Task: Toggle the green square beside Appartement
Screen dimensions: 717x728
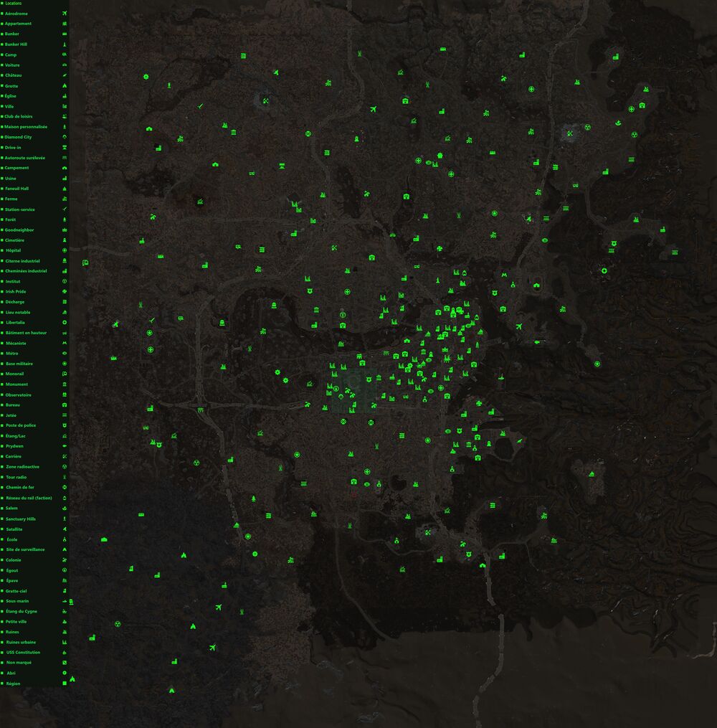Action: click(2, 24)
